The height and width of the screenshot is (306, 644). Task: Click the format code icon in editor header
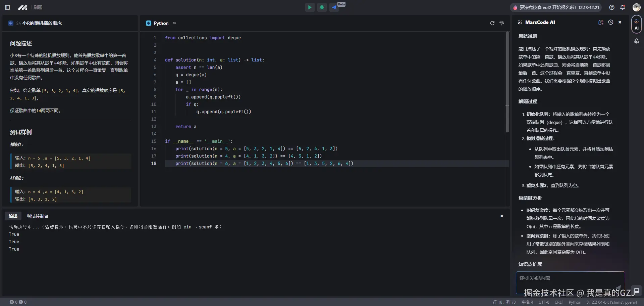click(x=502, y=23)
